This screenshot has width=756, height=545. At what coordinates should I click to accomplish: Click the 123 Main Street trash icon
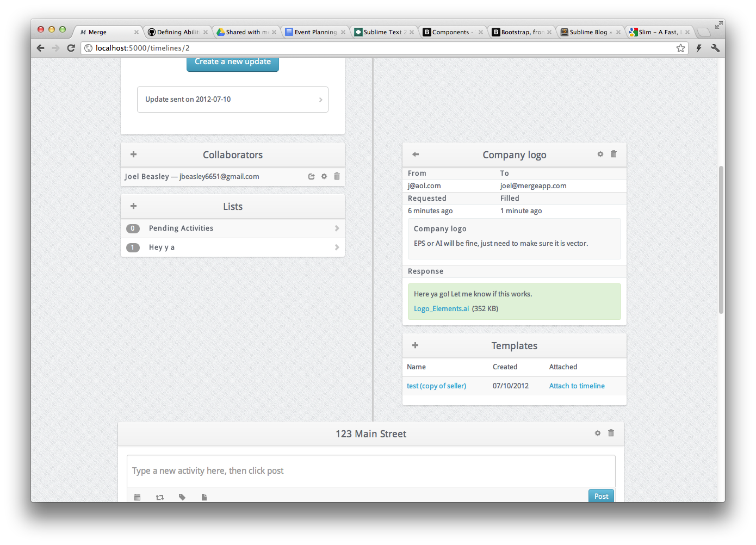point(611,433)
